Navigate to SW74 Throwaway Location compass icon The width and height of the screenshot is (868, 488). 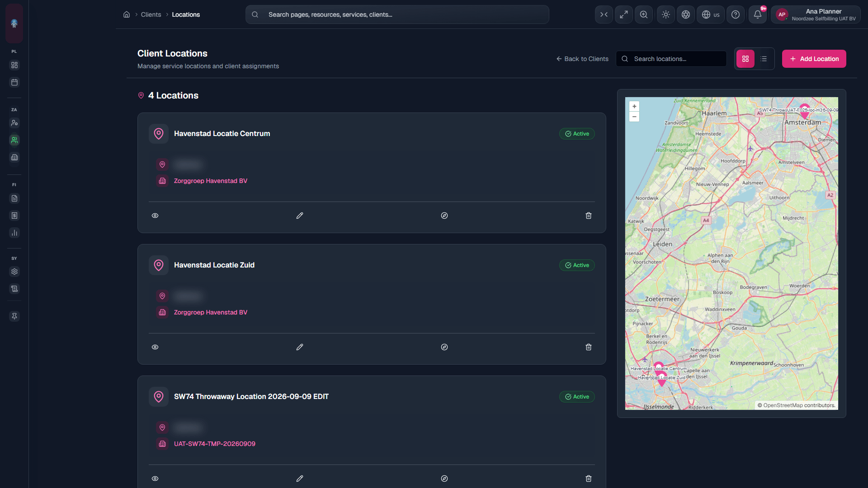[x=444, y=479]
